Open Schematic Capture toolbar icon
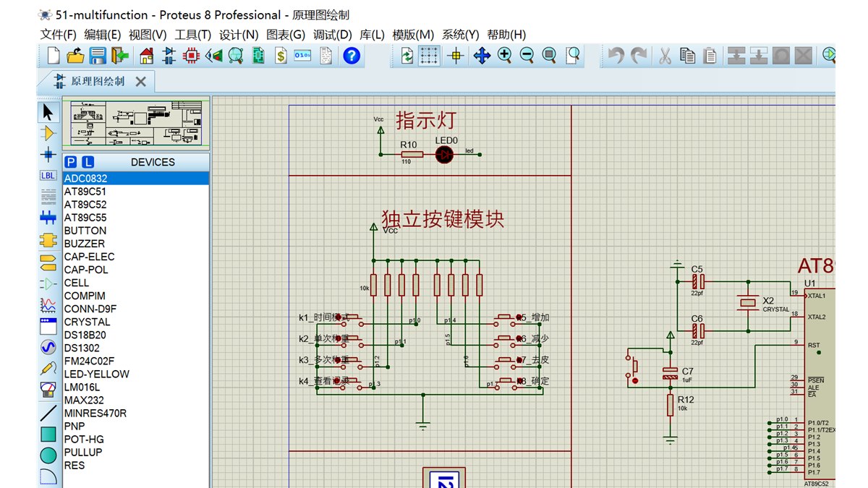Screen dimensions: 868x488 pyautogui.click(x=169, y=56)
